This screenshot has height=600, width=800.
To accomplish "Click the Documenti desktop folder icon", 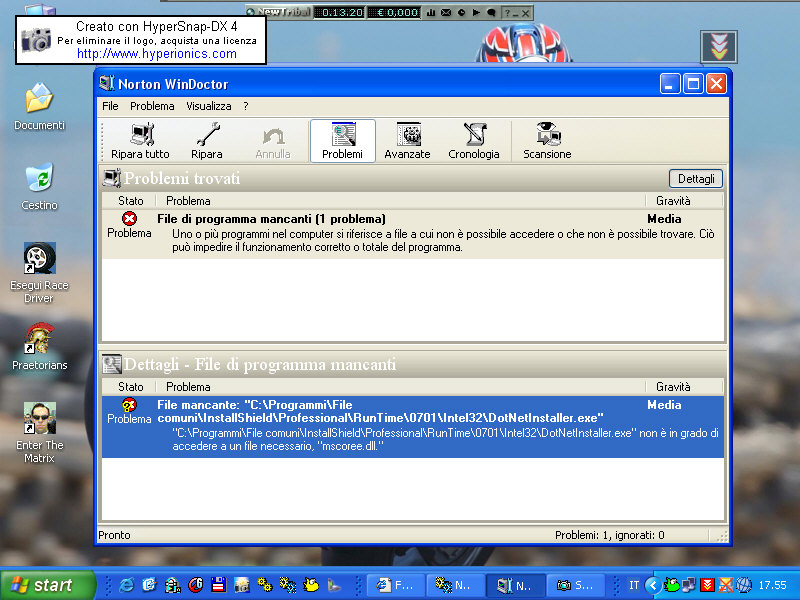I will click(39, 97).
